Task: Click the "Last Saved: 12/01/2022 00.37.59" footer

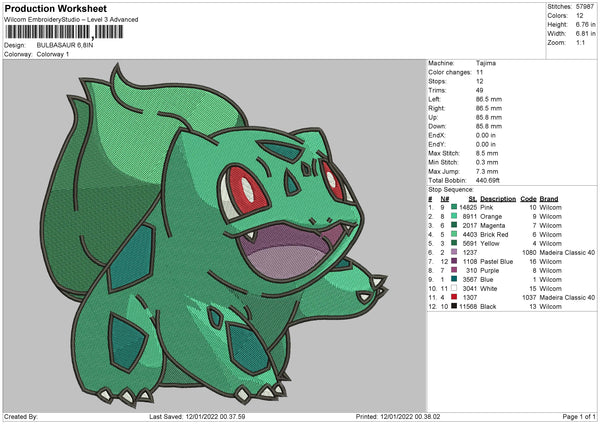Action: click(x=197, y=416)
